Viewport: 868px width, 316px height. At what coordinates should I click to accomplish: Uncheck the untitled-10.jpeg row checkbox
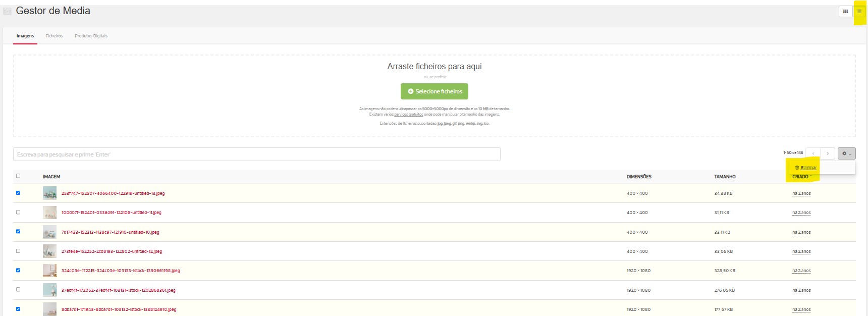point(18,232)
